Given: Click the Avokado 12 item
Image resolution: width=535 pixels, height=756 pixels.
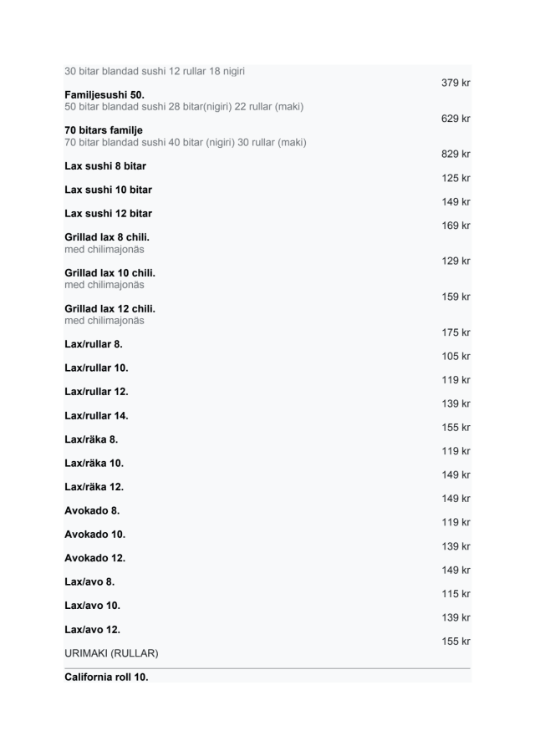Looking at the screenshot, I should tap(94, 558).
